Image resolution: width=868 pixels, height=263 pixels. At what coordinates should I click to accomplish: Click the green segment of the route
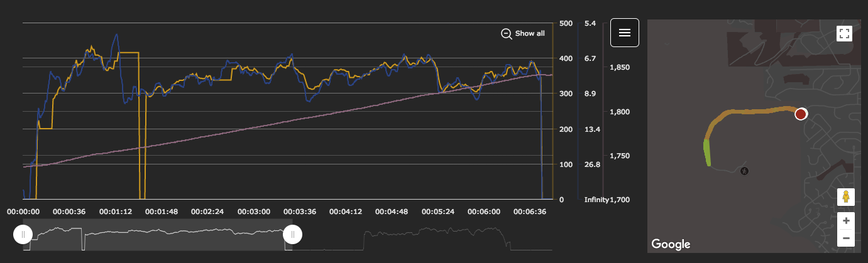pyautogui.click(x=707, y=153)
